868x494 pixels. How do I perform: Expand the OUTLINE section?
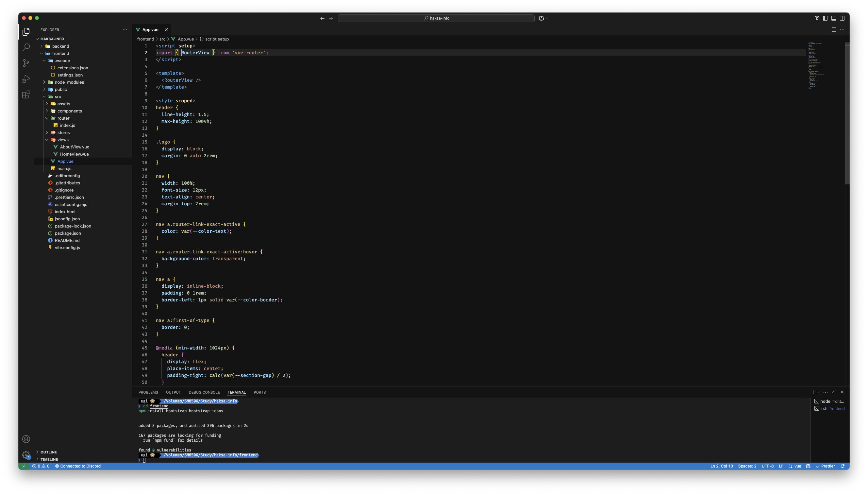(48, 452)
